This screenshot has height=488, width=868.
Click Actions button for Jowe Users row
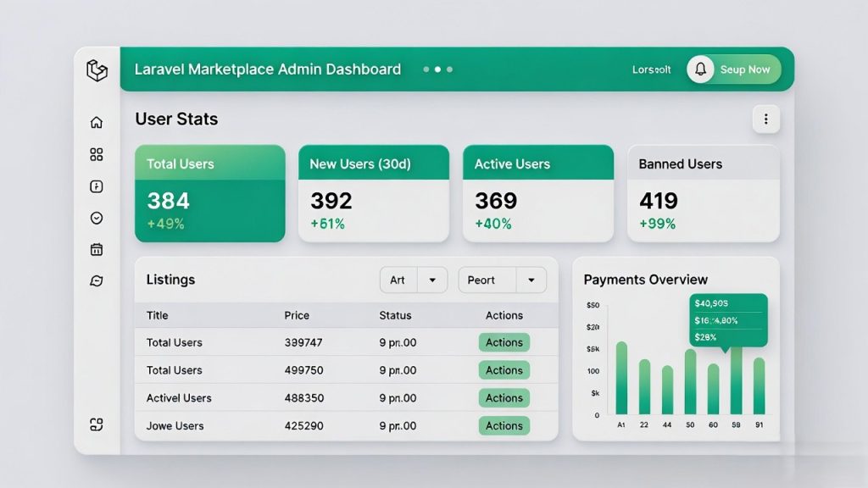[504, 425]
